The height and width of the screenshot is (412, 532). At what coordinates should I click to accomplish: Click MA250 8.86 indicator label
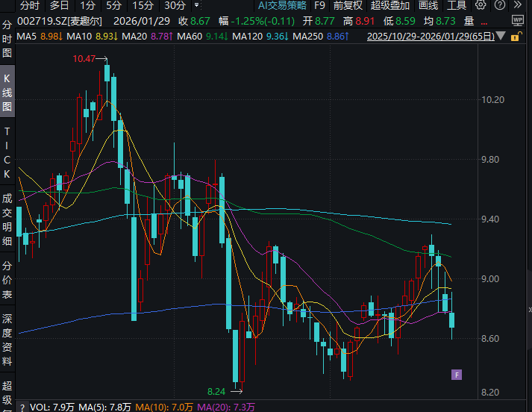tap(321, 37)
